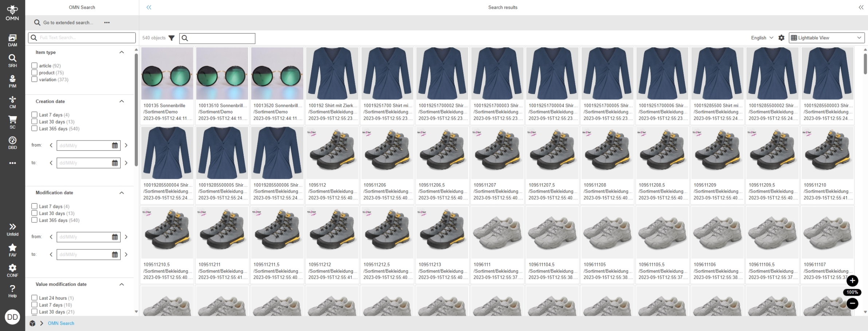868x331 pixels.
Task: Enable Creation date Last 30 days filter
Action: (x=35, y=122)
